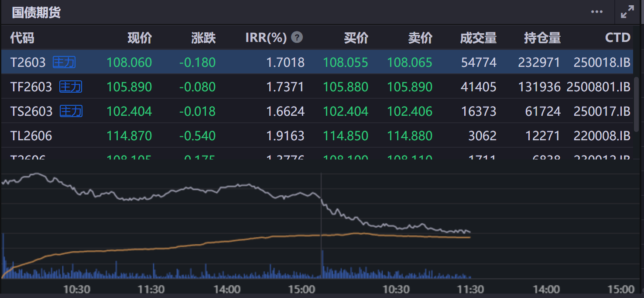Click the -0.018 change value
Screen dimensions: 644x298
(197, 111)
